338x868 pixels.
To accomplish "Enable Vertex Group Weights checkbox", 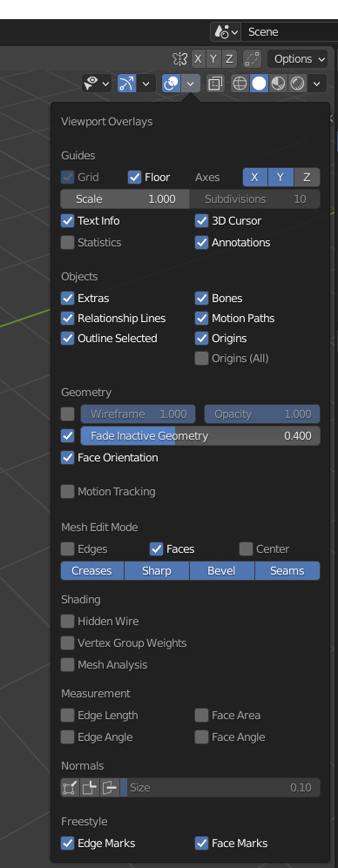I will 68,643.
